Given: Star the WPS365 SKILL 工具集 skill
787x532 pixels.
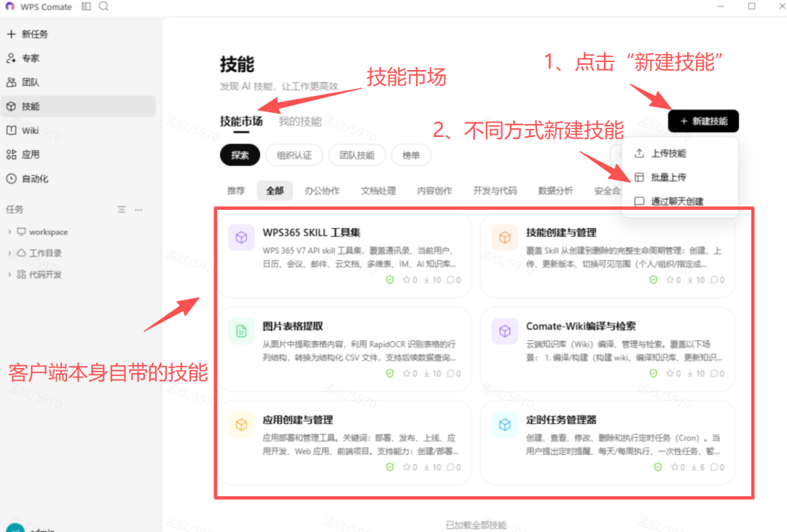Looking at the screenshot, I should coord(407,280).
